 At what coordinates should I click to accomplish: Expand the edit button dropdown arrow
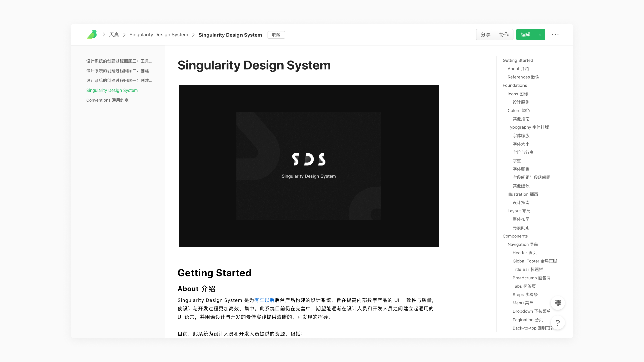[540, 35]
